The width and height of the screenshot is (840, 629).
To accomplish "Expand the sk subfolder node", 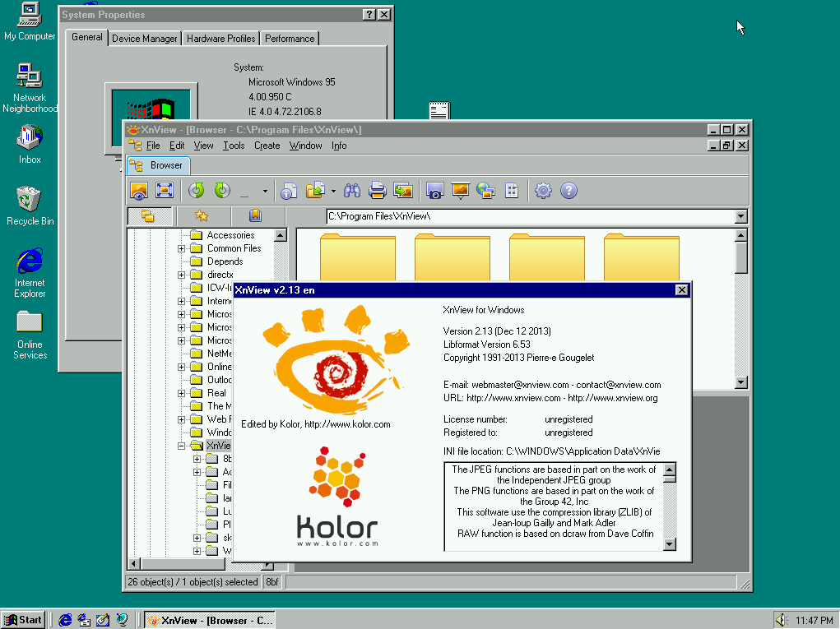I will click(x=197, y=538).
